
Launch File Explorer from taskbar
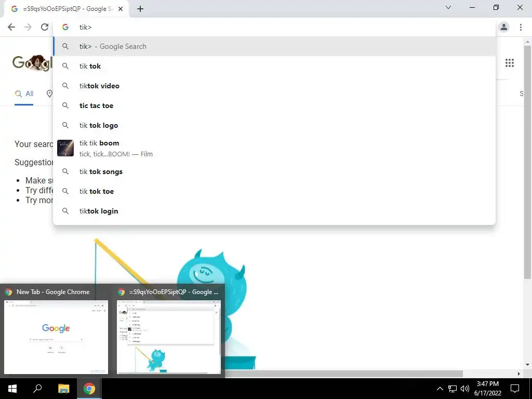(63, 389)
